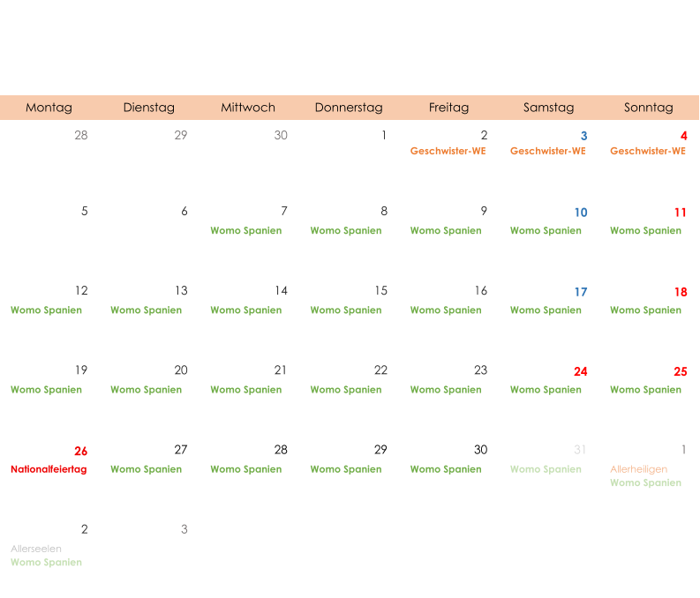Image resolution: width=700 pixels, height=598 pixels.
Task: Select the Allerheiligen holiday entry
Action: [x=638, y=469]
